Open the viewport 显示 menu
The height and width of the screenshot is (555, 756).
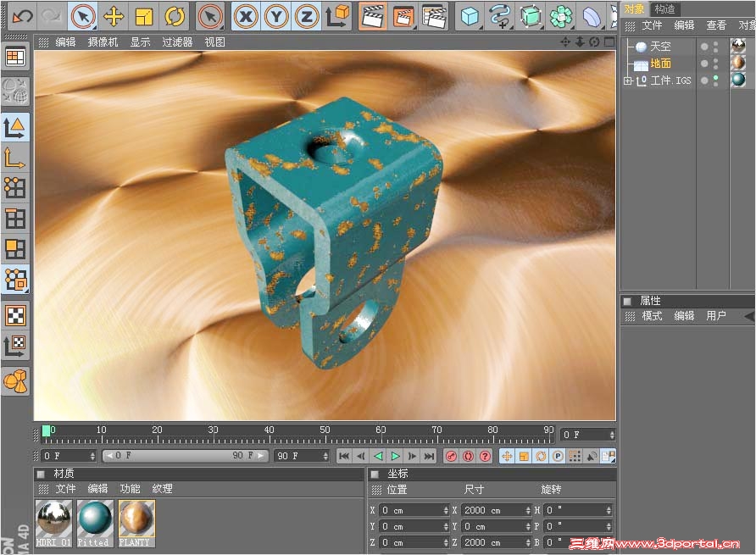click(141, 42)
